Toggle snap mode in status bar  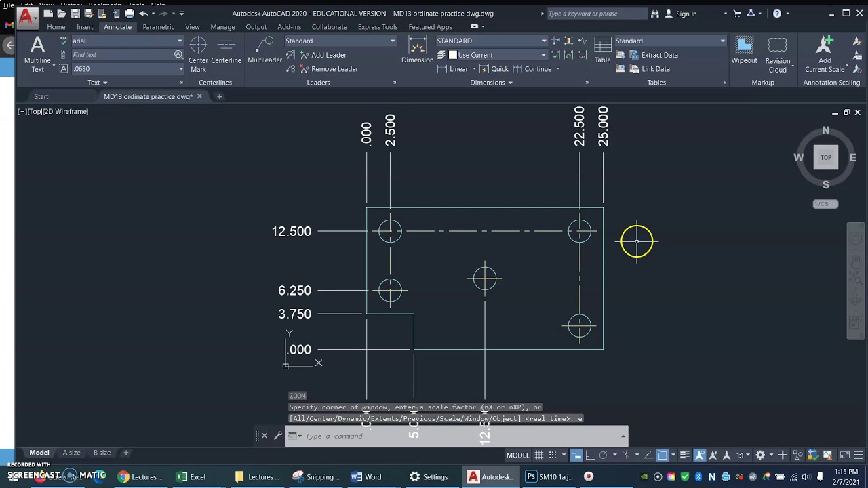(x=553, y=455)
